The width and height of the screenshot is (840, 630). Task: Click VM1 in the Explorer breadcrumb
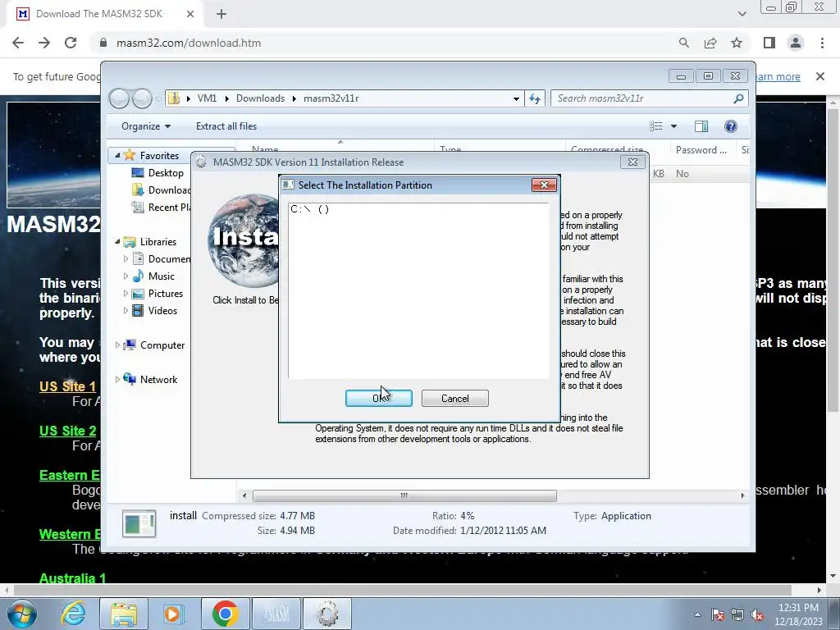coord(207,98)
